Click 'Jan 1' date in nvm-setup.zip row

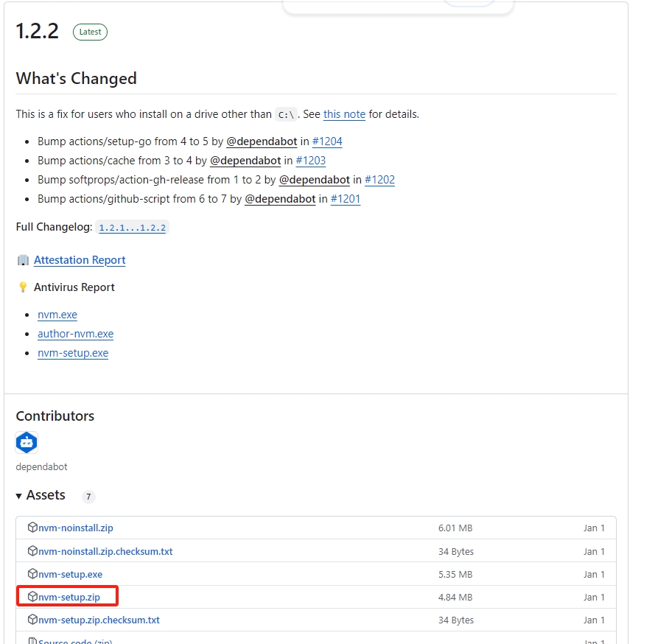(x=595, y=598)
